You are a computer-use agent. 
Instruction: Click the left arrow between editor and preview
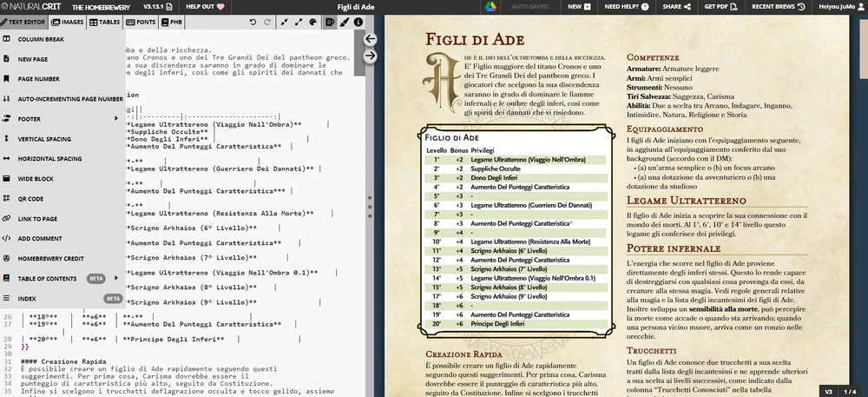pyautogui.click(x=370, y=39)
